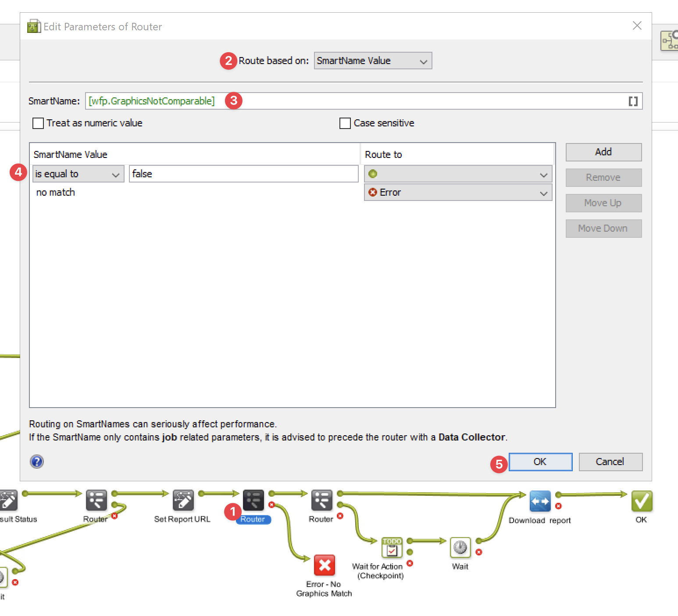This screenshot has width=678, height=616.
Task: Expand the no match Error route dropdown
Action: (x=458, y=193)
